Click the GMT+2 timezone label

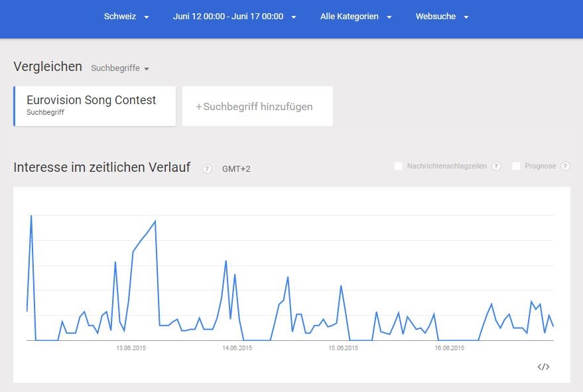point(236,169)
